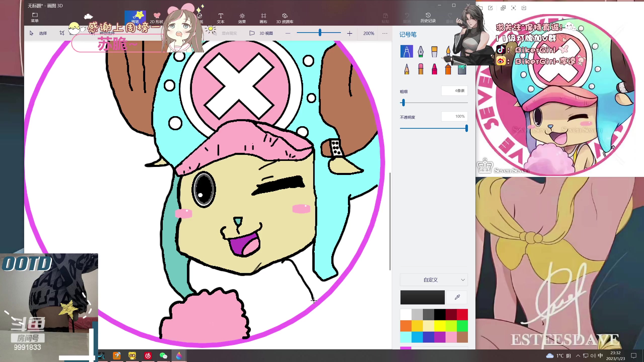Click the download icon in image viewer
Image resolution: width=644 pixels, height=362 pixels.
click(x=524, y=8)
